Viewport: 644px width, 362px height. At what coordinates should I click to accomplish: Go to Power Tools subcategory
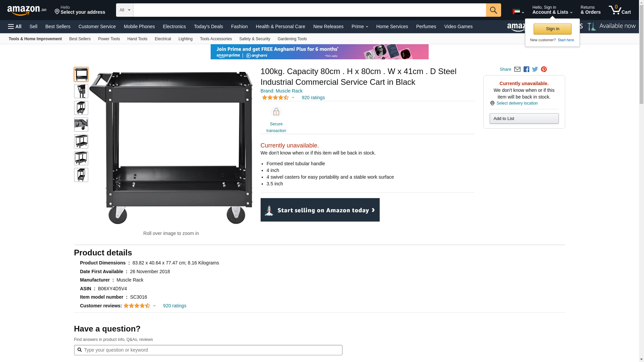pyautogui.click(x=109, y=39)
